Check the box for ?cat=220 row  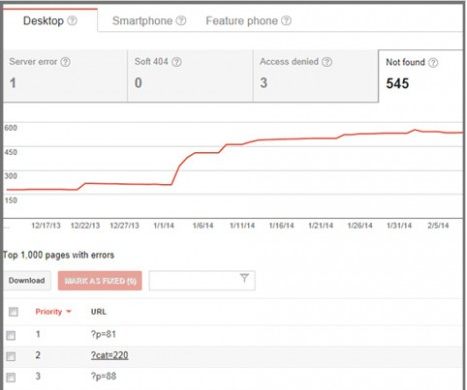click(11, 356)
